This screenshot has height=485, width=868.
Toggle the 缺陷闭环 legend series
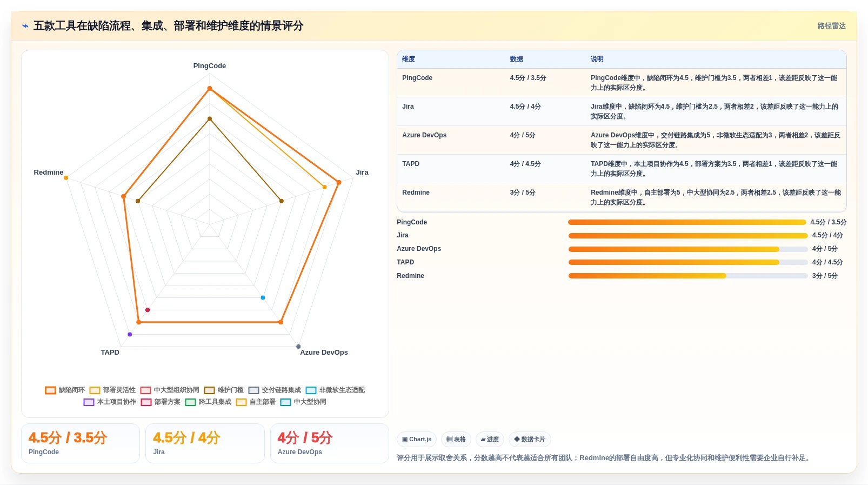[x=65, y=390]
